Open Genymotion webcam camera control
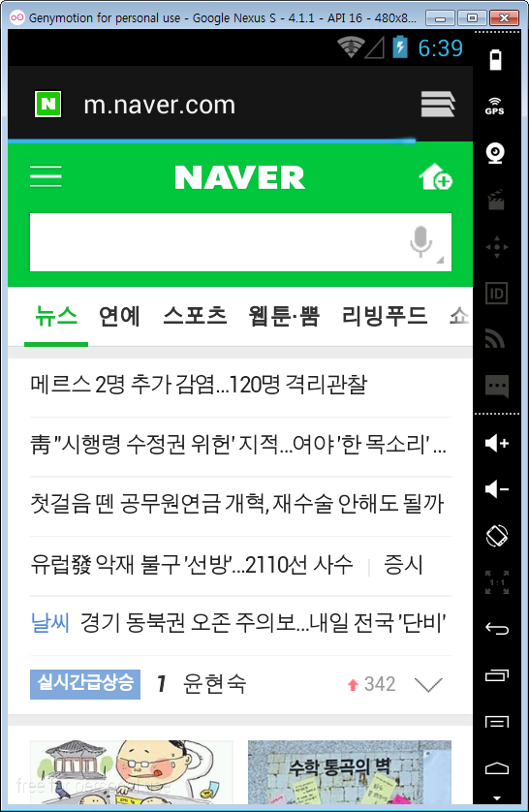Image resolution: width=529 pixels, height=812 pixels. 496,153
